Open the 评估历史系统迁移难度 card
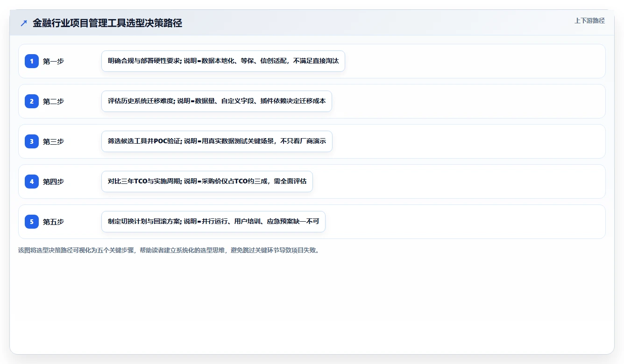 coord(217,101)
